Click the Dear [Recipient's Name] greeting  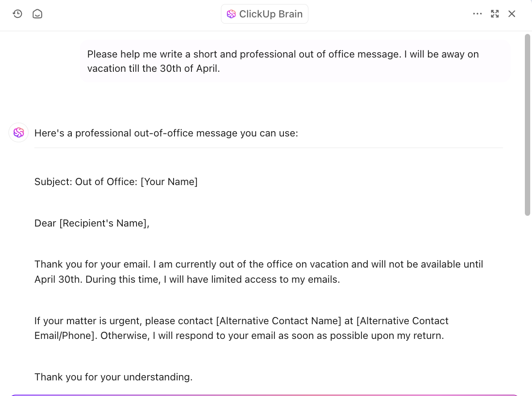(91, 223)
